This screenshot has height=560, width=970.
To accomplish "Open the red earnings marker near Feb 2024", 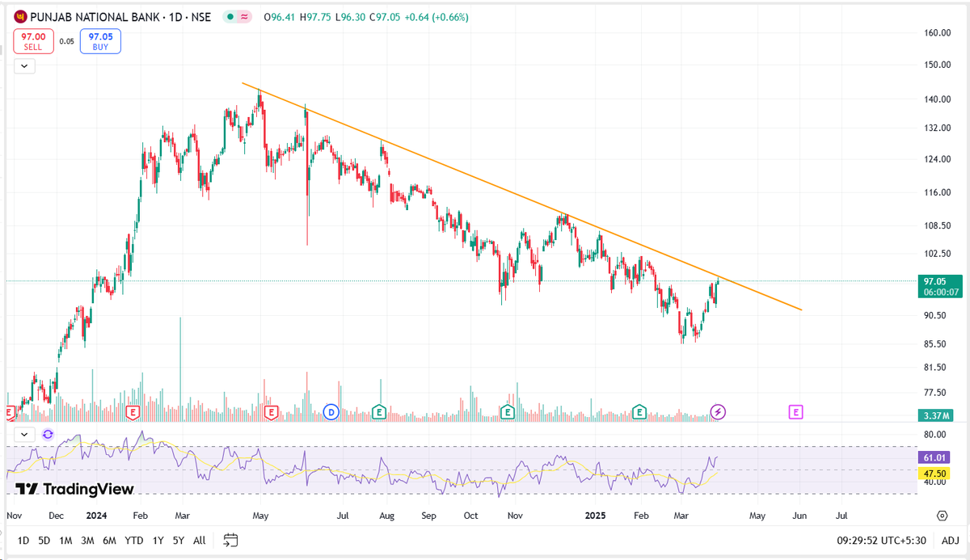I will click(x=133, y=412).
